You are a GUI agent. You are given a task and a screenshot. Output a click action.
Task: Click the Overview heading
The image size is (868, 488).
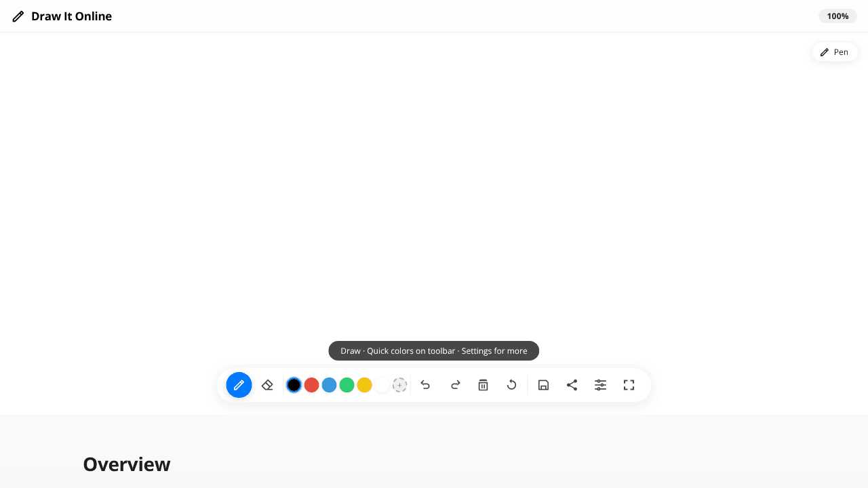point(127,464)
